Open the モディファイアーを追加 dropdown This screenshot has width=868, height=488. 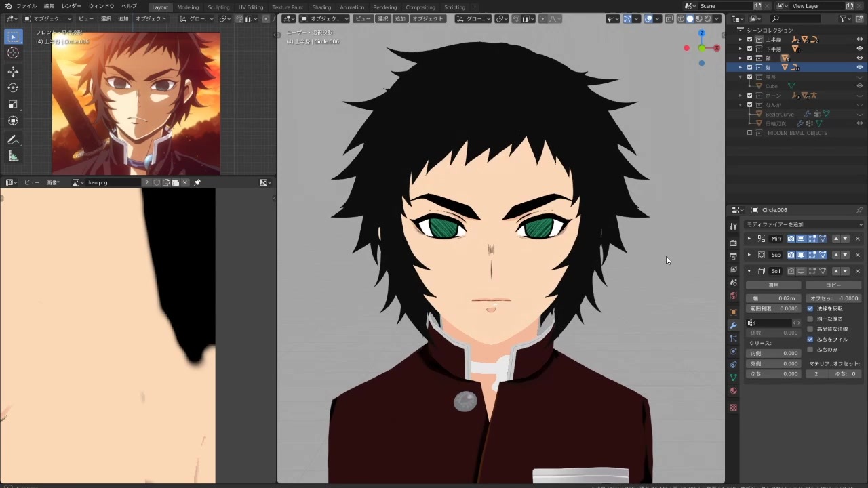click(804, 224)
